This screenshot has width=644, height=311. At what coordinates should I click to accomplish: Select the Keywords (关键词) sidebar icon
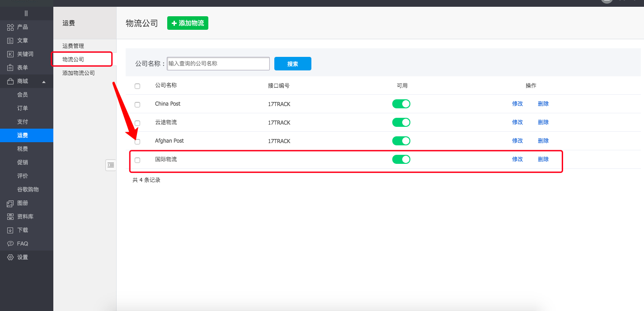10,54
